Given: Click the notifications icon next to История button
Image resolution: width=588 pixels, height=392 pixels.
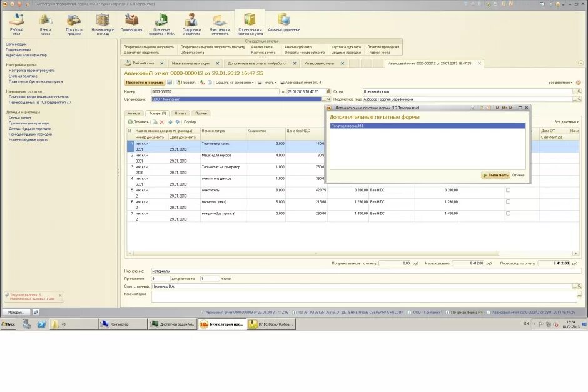Looking at the screenshot, I should coord(36,312).
